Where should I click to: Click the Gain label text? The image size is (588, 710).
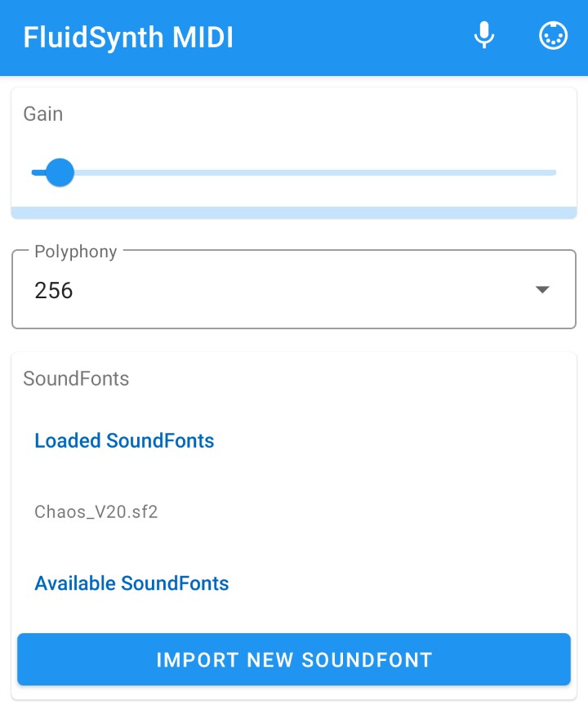tap(43, 114)
